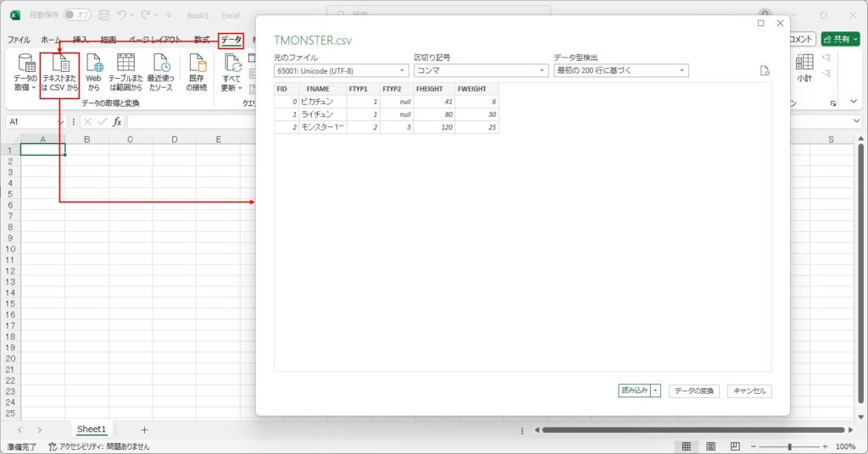The image size is (868, 454).
Task: Toggle the 自動保存 switch
Action: point(77,15)
